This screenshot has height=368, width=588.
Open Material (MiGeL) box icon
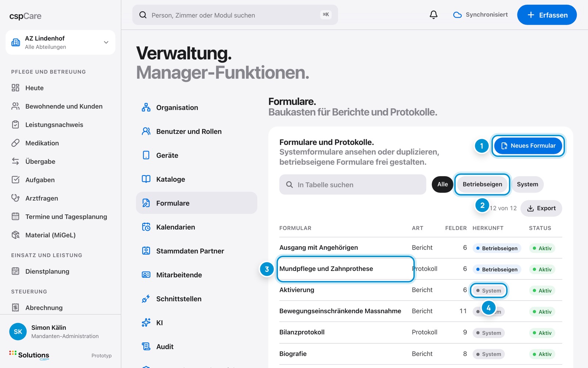click(x=15, y=235)
